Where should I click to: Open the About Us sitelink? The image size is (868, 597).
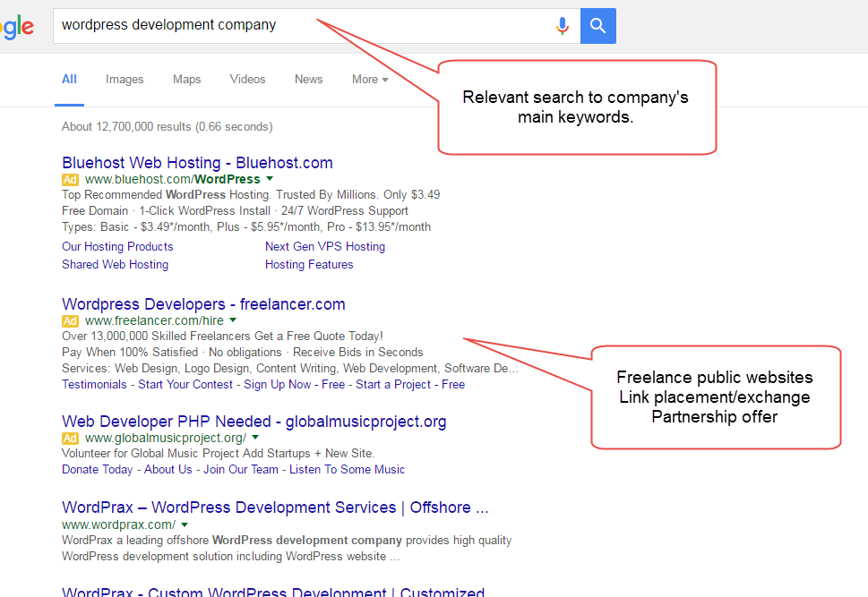(168, 469)
